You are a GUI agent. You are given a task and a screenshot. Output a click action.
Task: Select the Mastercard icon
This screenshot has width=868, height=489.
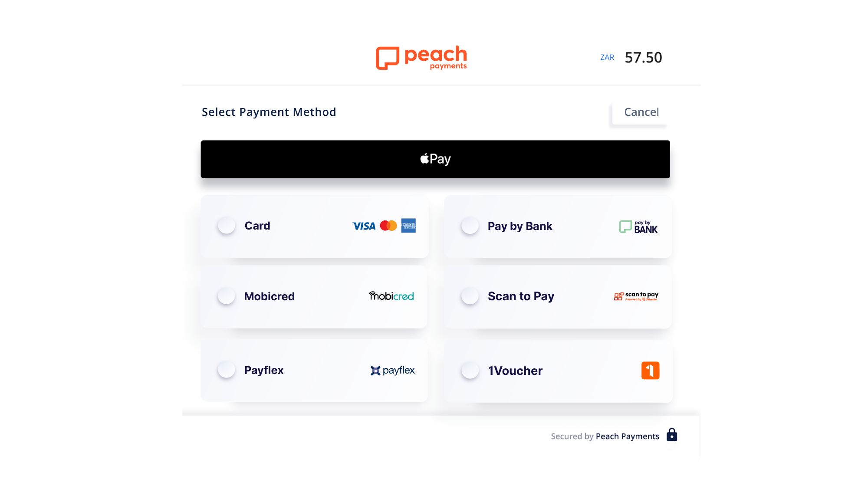388,225
